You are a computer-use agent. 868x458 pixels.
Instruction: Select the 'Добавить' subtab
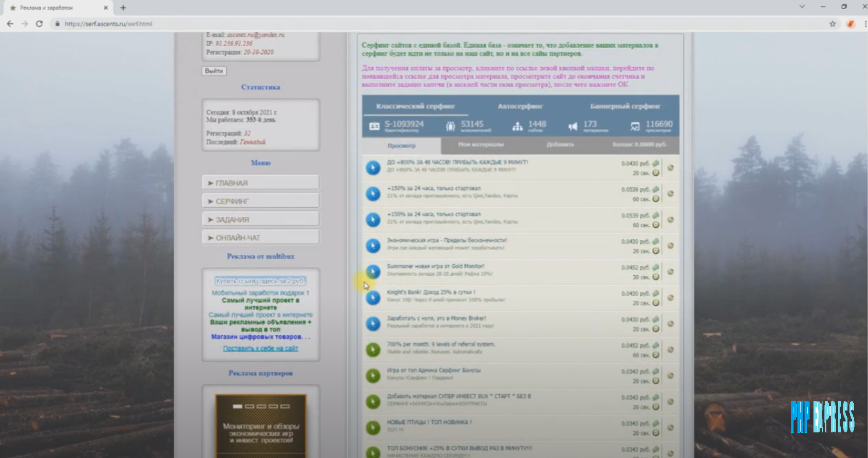tap(560, 145)
